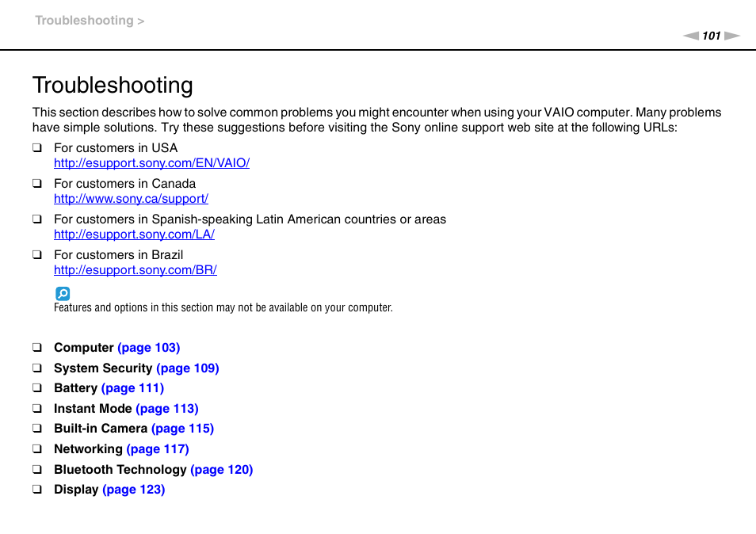Jump to Bluetooth Technology (page 120)
This screenshot has width=756, height=534.
222,469
